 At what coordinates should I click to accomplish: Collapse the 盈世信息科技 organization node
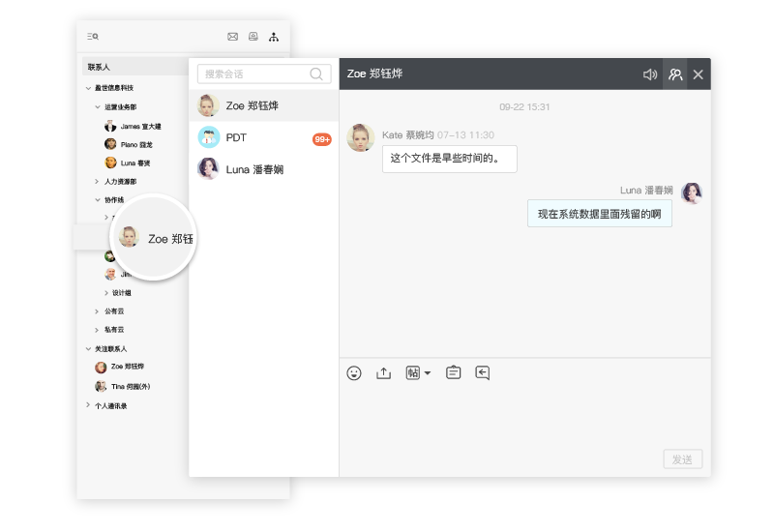point(88,88)
